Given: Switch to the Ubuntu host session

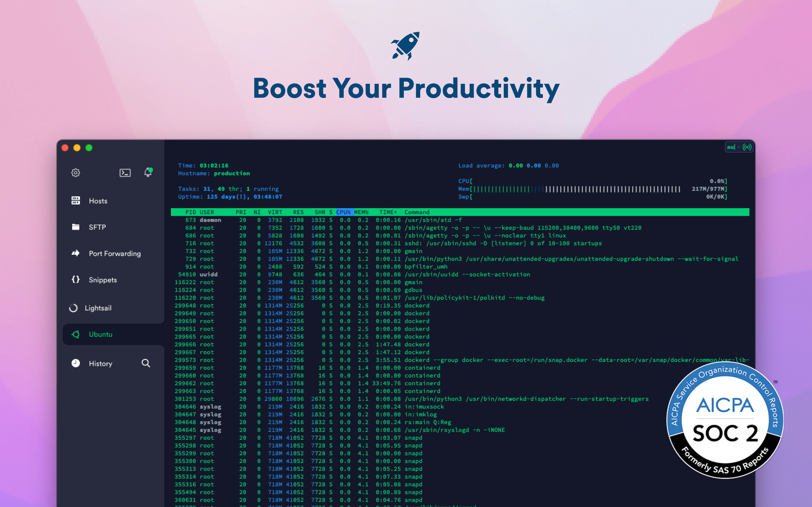Looking at the screenshot, I should point(101,334).
